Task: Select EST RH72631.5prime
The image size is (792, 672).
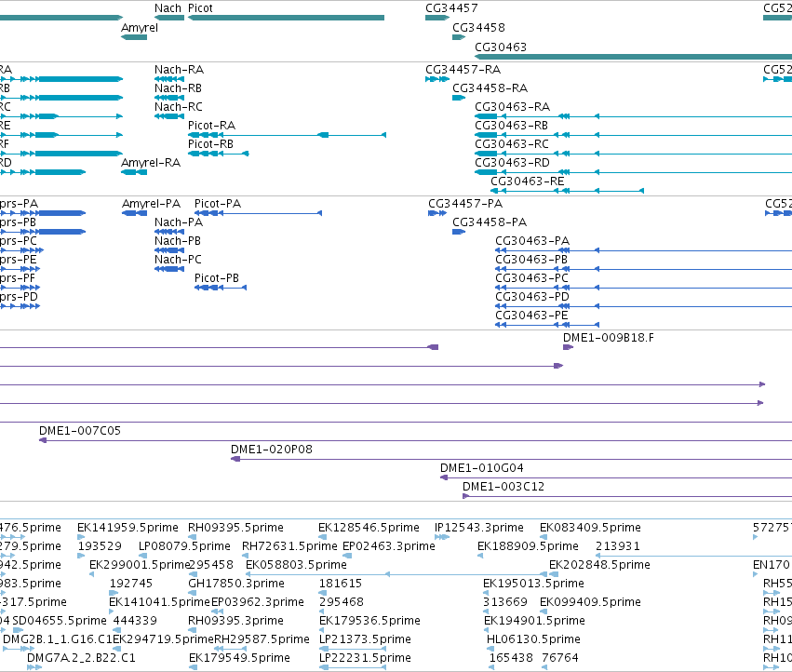Action: (289, 546)
